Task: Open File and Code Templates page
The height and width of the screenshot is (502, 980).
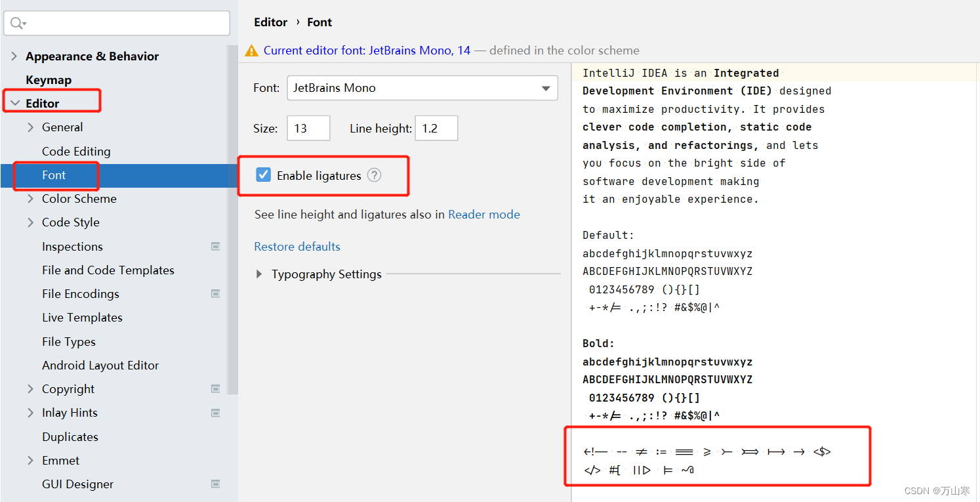Action: pos(108,270)
